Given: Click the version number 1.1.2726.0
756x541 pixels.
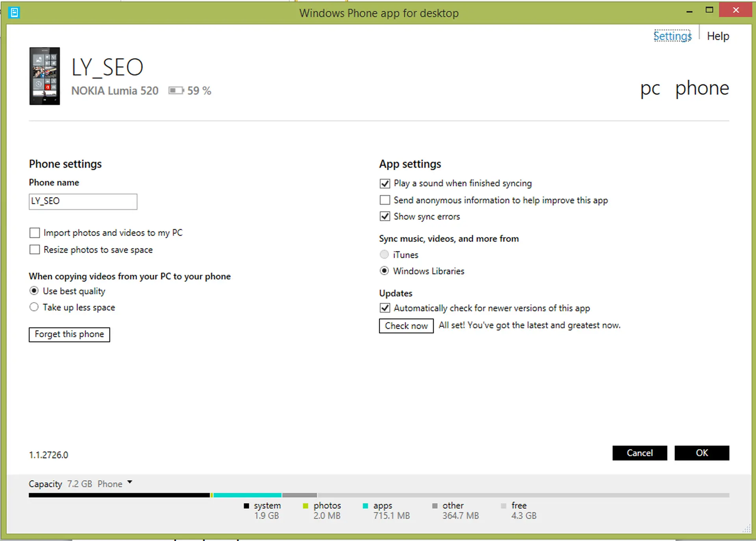Looking at the screenshot, I should pos(48,455).
